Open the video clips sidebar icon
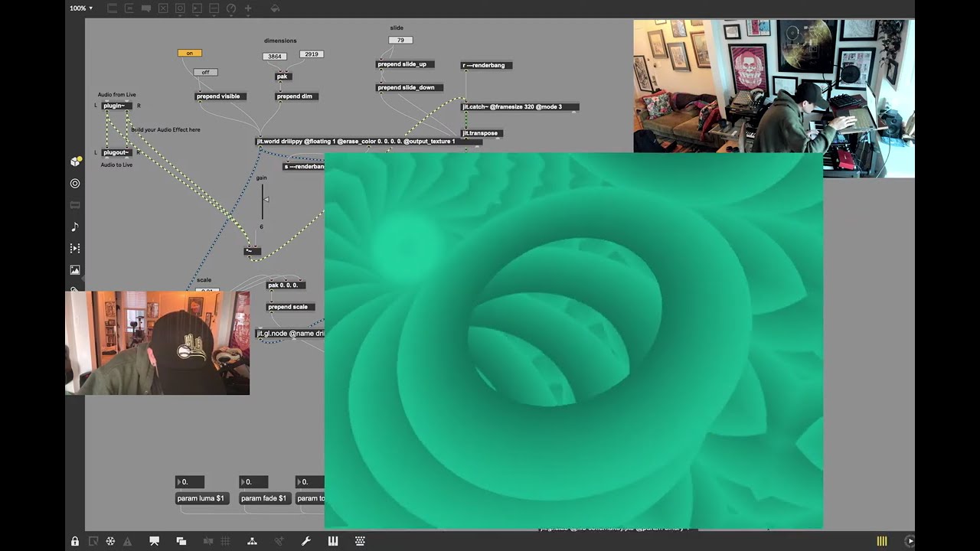Image resolution: width=980 pixels, height=551 pixels. click(75, 249)
